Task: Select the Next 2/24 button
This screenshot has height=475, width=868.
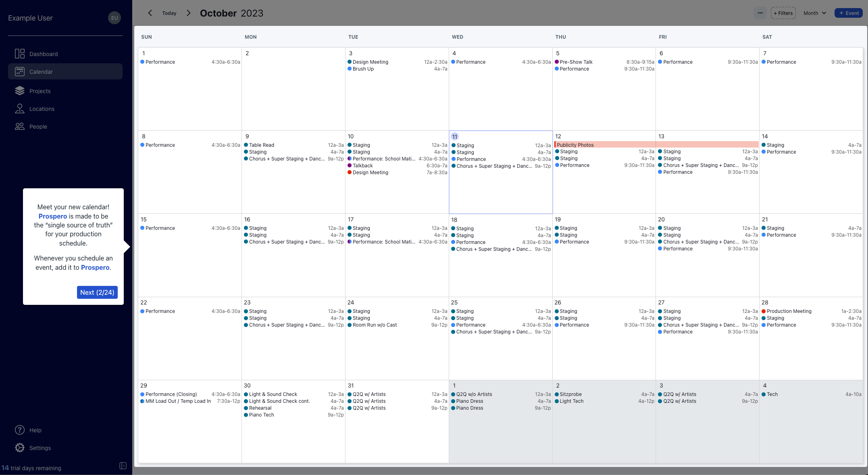Action: click(x=97, y=292)
